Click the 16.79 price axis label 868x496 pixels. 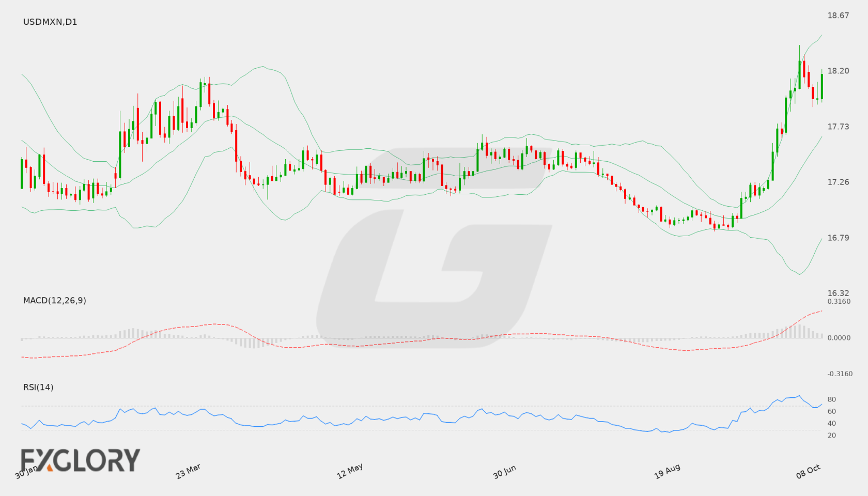(x=838, y=238)
